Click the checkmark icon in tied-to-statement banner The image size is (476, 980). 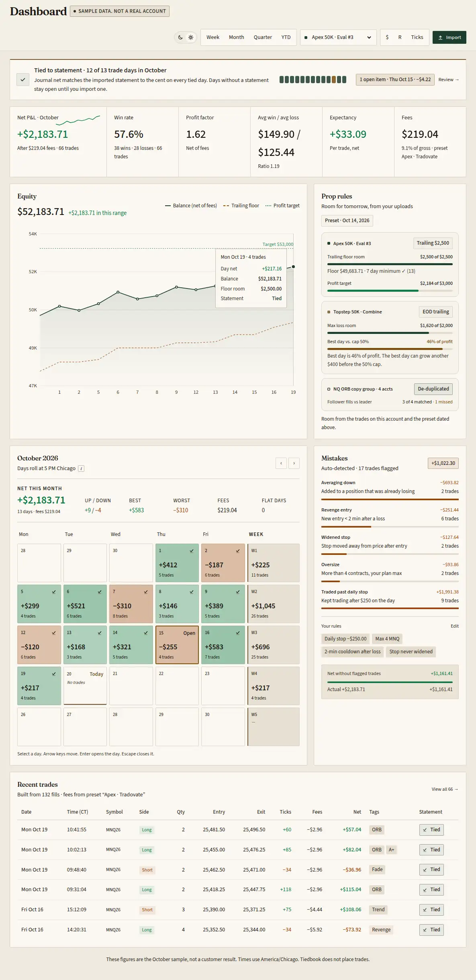[x=23, y=80]
